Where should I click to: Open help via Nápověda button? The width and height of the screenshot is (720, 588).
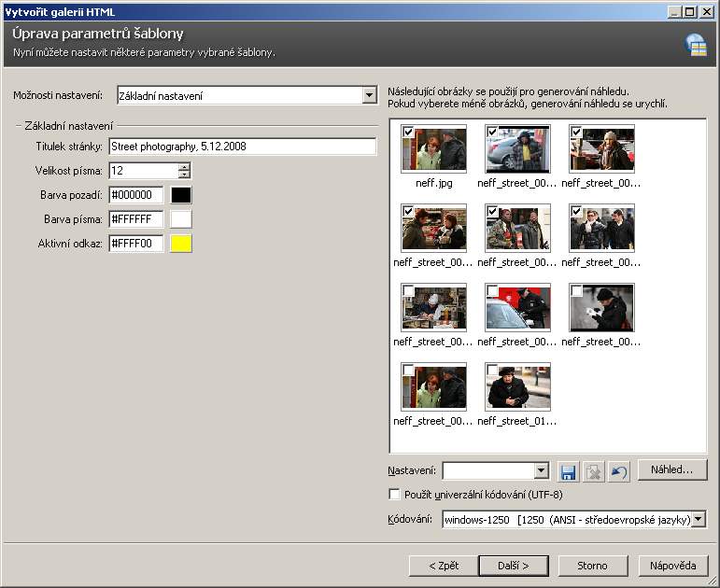click(672, 566)
